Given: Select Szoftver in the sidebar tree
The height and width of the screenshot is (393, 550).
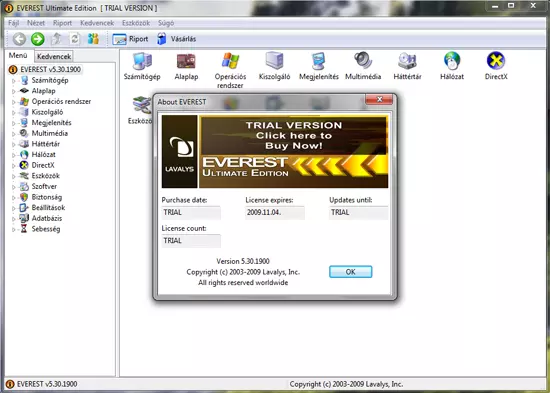Looking at the screenshot, I should [x=44, y=186].
